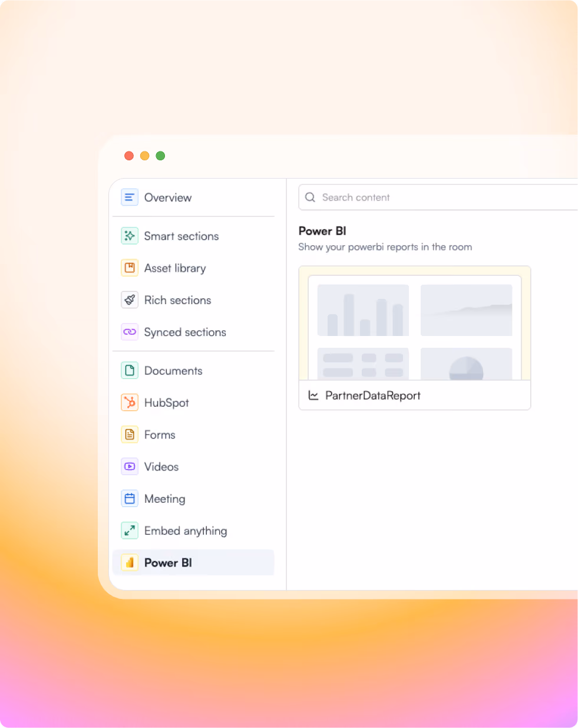Click the Asset library bookmark icon
The width and height of the screenshot is (578, 728).
pos(130,268)
